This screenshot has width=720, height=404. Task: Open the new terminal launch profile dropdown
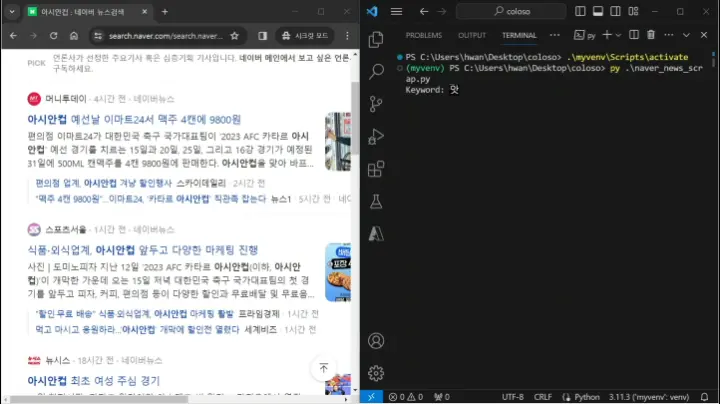pyautogui.click(x=618, y=35)
